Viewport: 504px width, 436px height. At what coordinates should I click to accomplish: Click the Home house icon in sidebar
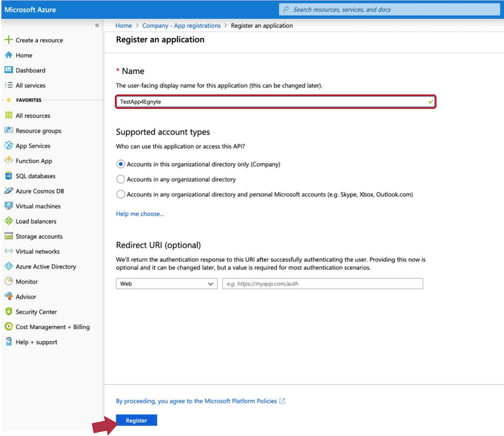[9, 55]
